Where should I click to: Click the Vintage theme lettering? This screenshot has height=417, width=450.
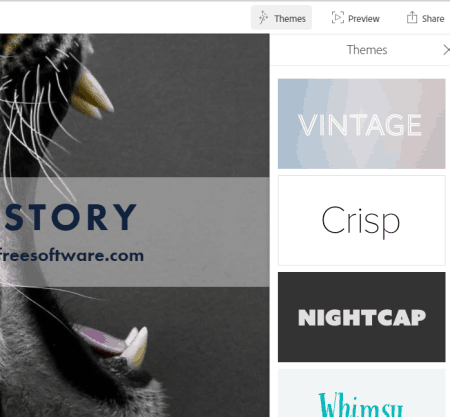pyautogui.click(x=360, y=125)
